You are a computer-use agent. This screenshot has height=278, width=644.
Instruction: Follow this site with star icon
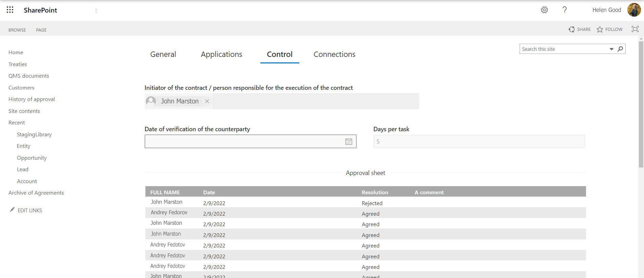tap(600, 29)
